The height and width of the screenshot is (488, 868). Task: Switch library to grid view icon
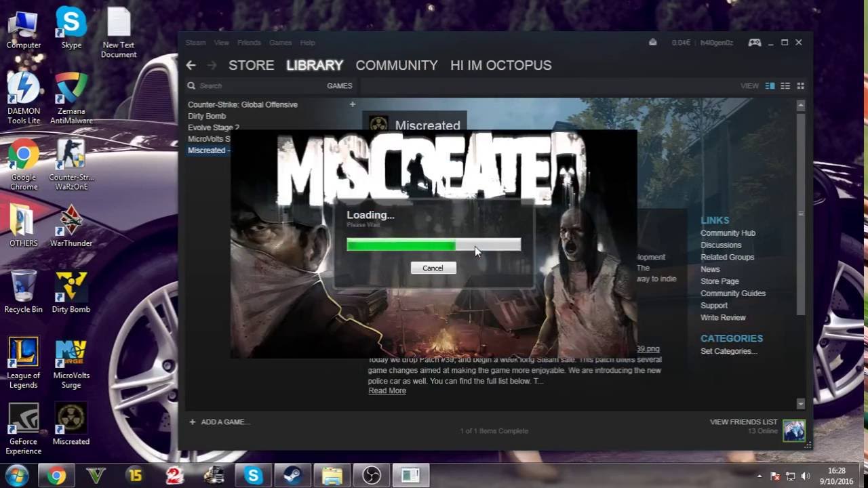[x=800, y=86]
